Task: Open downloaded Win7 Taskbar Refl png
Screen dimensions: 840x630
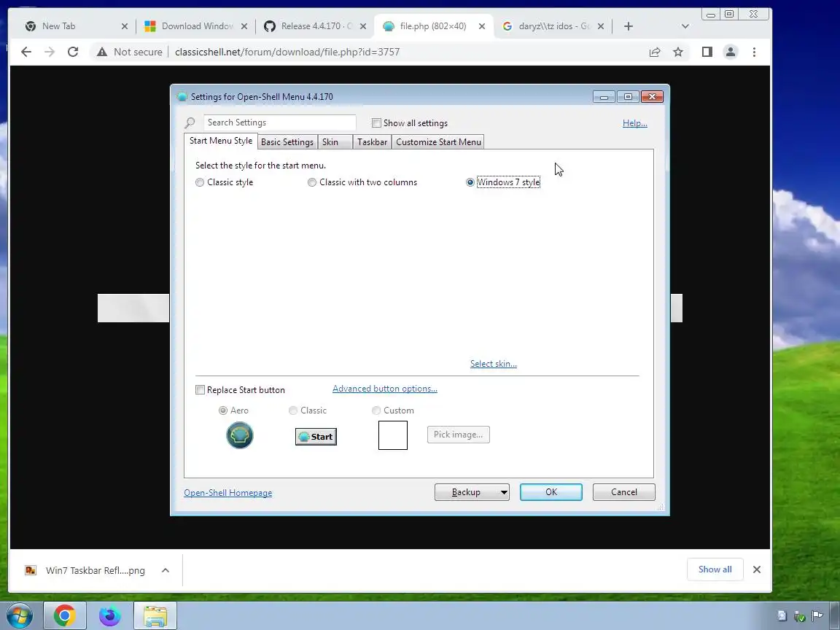Action: (x=96, y=570)
